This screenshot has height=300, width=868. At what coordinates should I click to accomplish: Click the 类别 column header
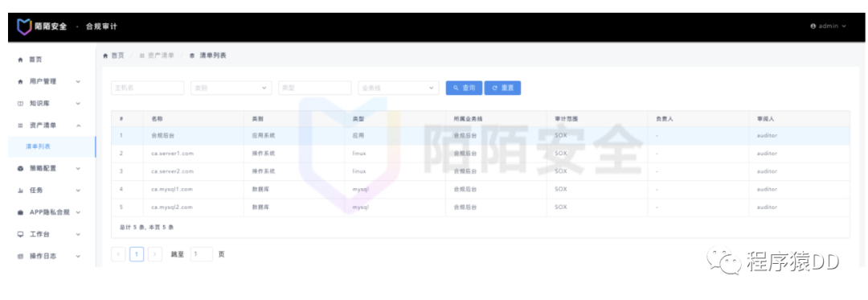point(258,119)
